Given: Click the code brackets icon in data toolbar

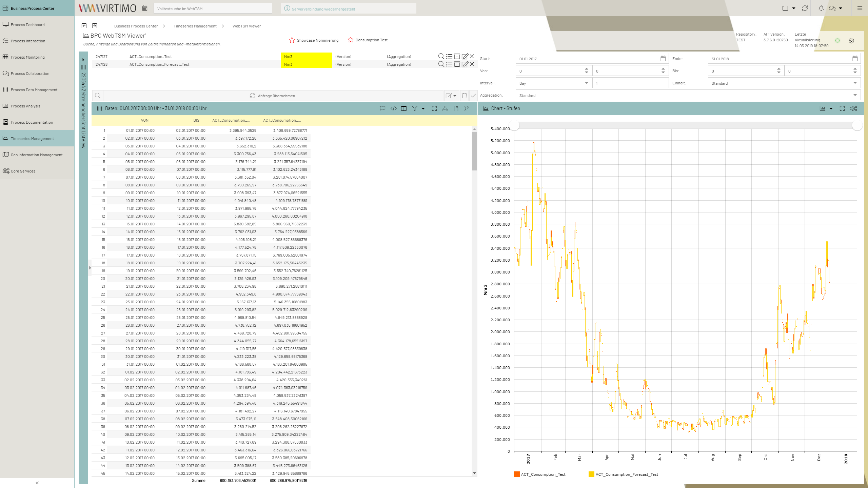Looking at the screenshot, I should (394, 108).
